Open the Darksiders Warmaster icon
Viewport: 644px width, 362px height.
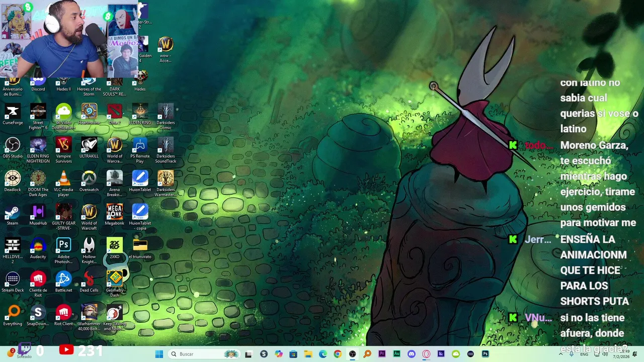(x=166, y=184)
